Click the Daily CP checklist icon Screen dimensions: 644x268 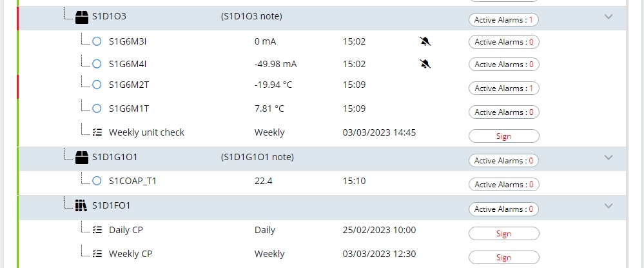(97, 230)
